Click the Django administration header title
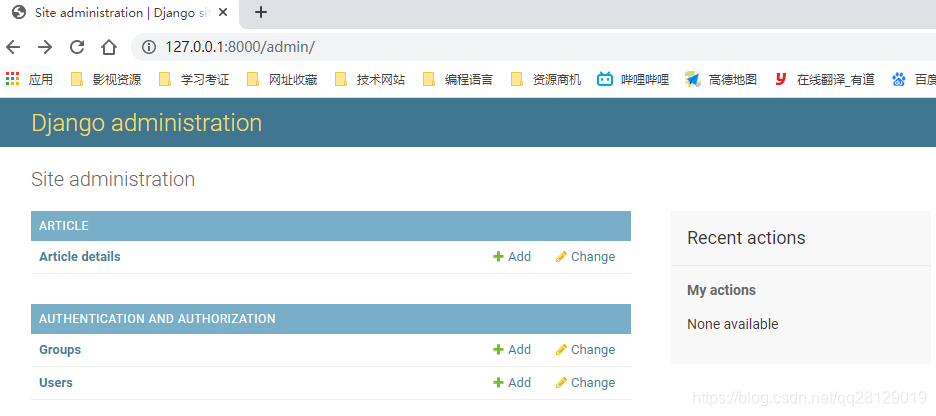Screen dimensions: 936x416 [147, 123]
